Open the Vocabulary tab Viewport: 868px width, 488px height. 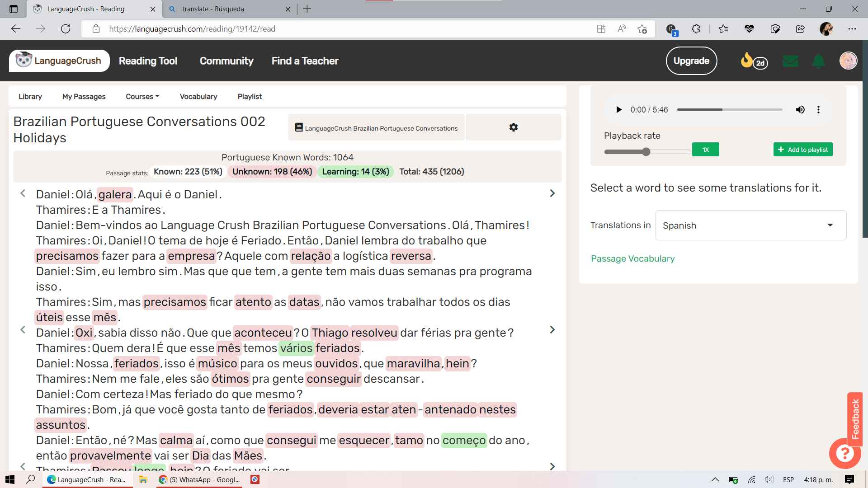198,97
